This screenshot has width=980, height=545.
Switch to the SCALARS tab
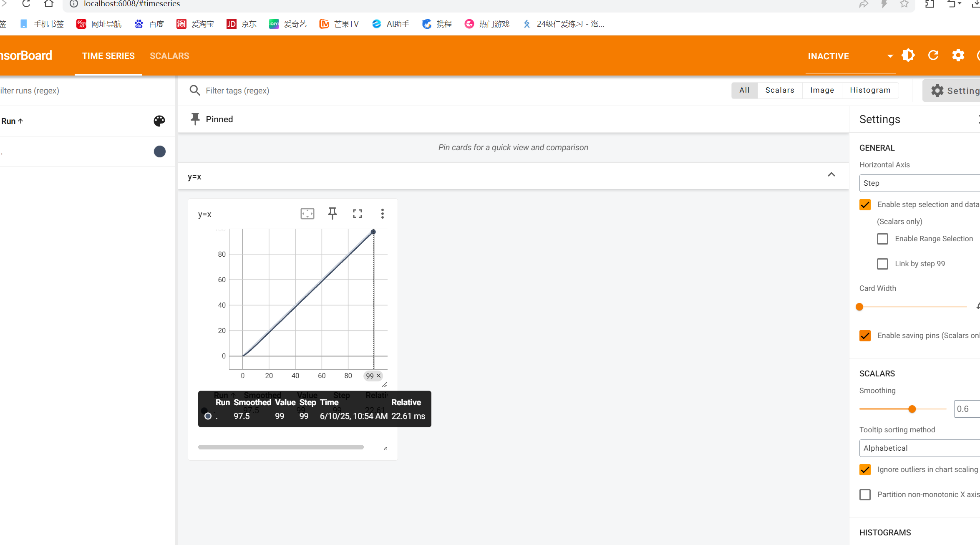[169, 56]
